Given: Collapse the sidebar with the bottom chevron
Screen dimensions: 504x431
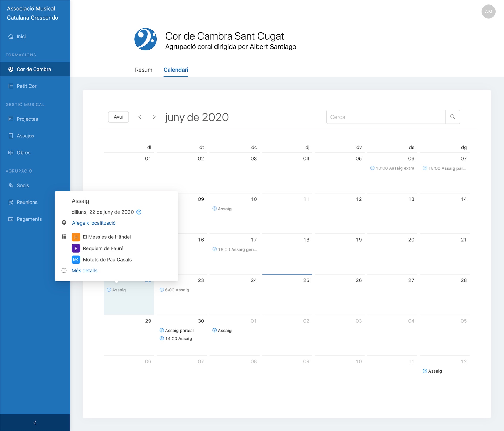Looking at the screenshot, I should [35, 423].
